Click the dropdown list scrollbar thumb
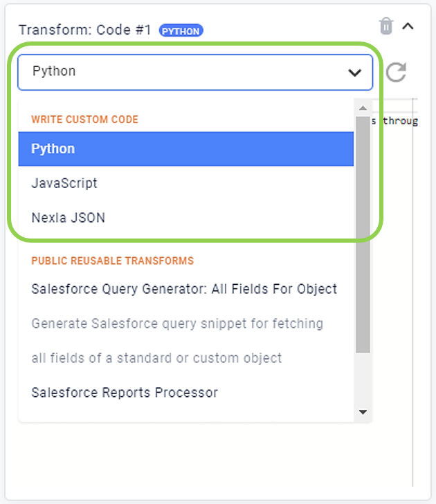Image resolution: width=436 pixels, height=504 pixels. pos(363,234)
